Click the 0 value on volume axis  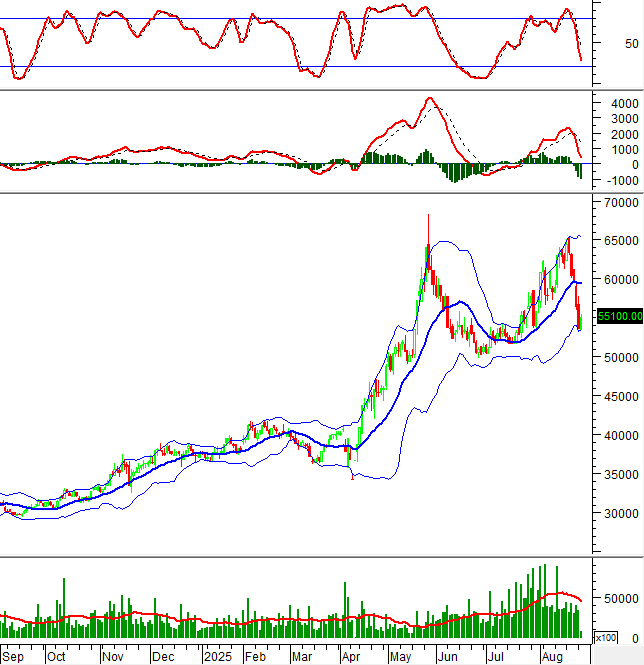pyautogui.click(x=635, y=638)
